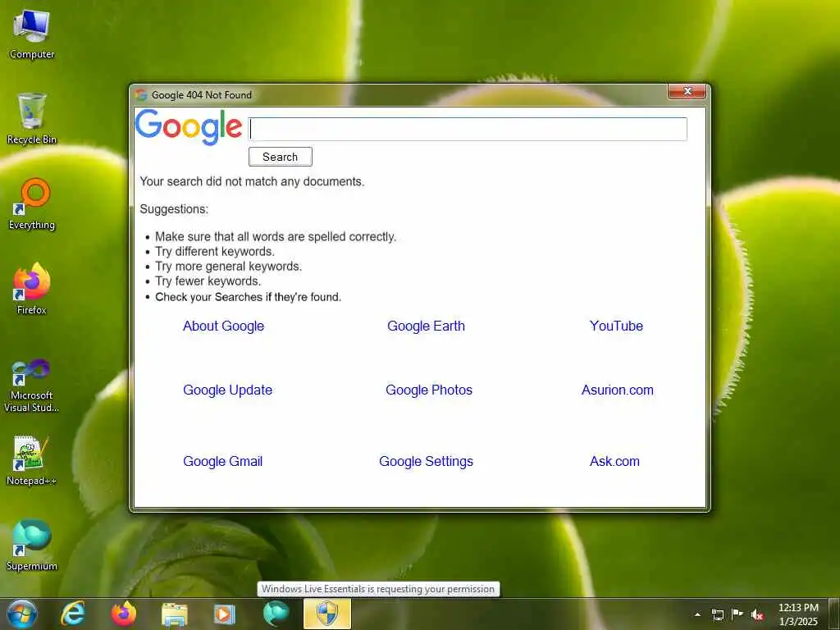This screenshot has height=630, width=840.
Task: Open Supermium from the taskbar
Action: coord(276,614)
